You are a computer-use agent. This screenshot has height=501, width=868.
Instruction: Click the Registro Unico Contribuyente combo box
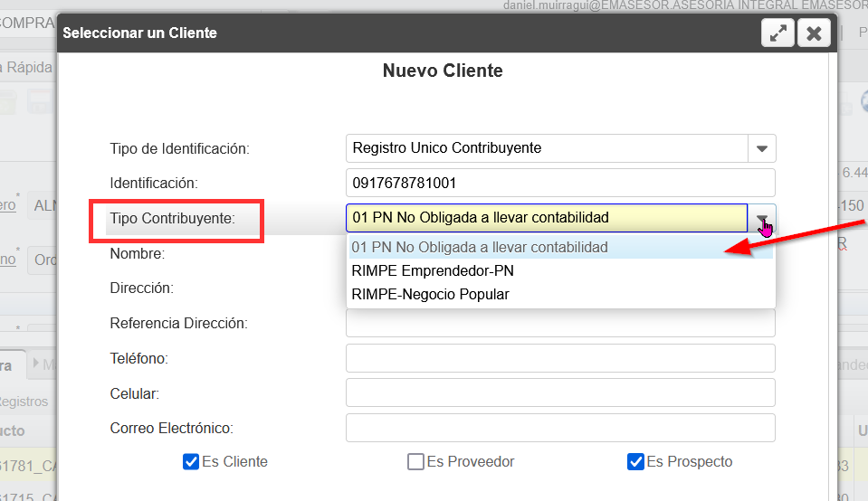click(547, 148)
